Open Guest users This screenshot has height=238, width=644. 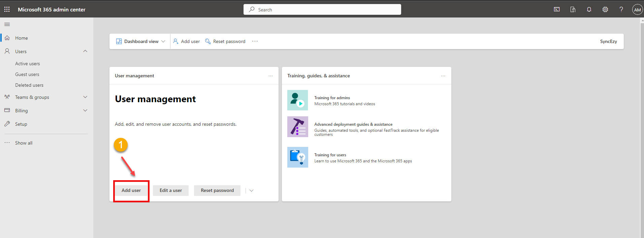(x=27, y=74)
